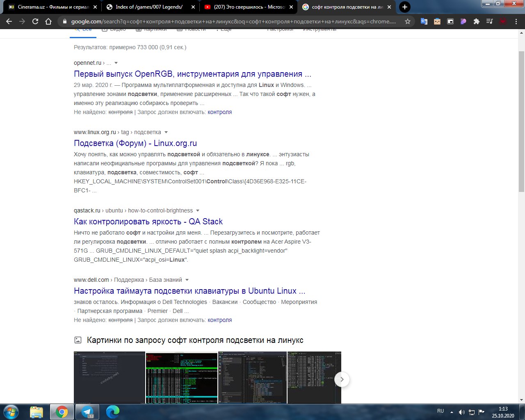This screenshot has width=525, height=420.
Task: Open the taskbar clock 1:13 date
Action: pos(503,412)
